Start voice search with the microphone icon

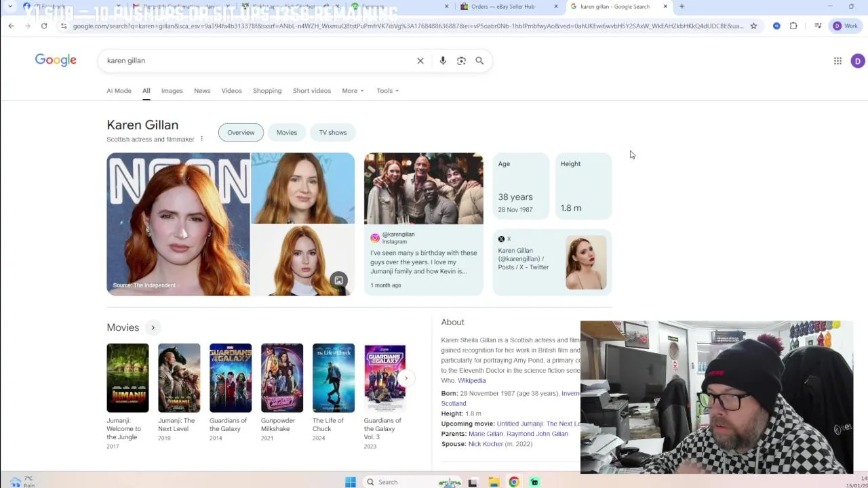coord(443,61)
